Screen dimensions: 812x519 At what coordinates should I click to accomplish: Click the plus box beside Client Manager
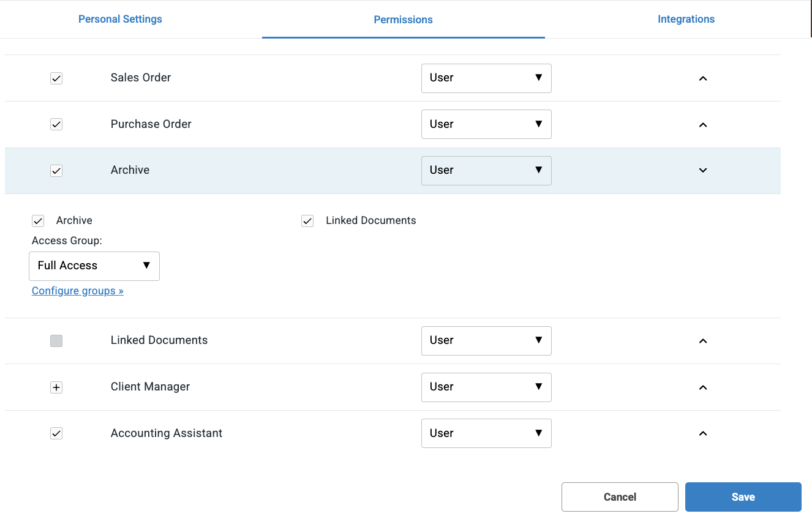56,387
